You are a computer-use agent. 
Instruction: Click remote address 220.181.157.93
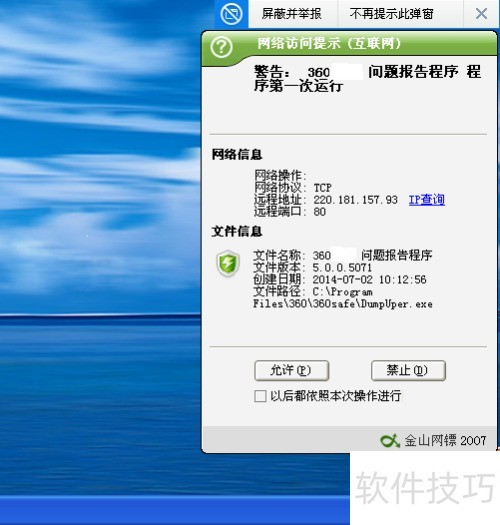pos(356,200)
